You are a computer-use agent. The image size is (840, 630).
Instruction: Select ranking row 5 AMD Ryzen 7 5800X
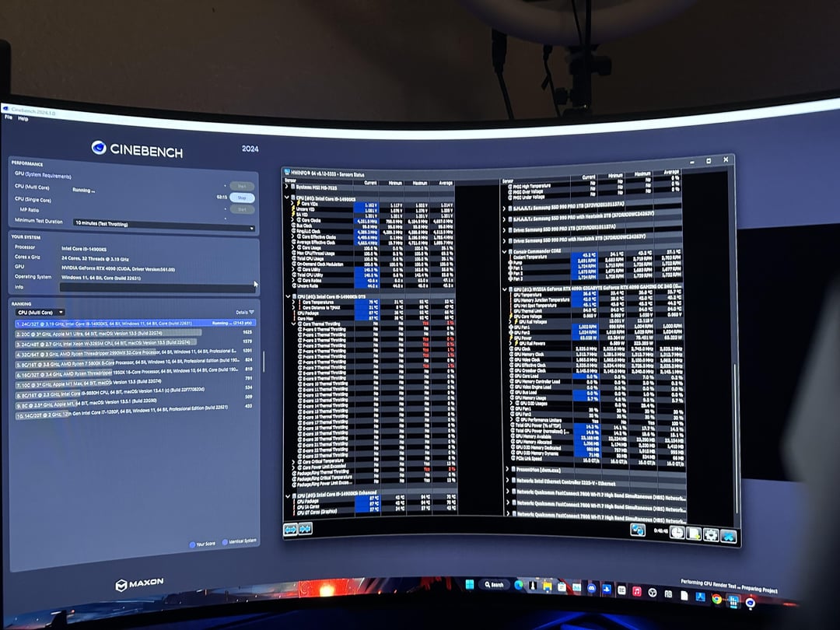coord(135,362)
